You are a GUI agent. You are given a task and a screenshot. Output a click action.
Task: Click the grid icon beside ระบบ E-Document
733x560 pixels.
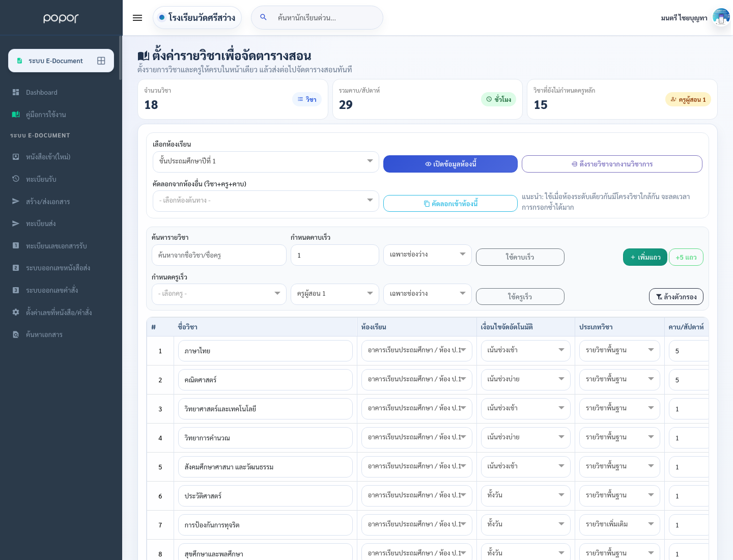click(101, 61)
